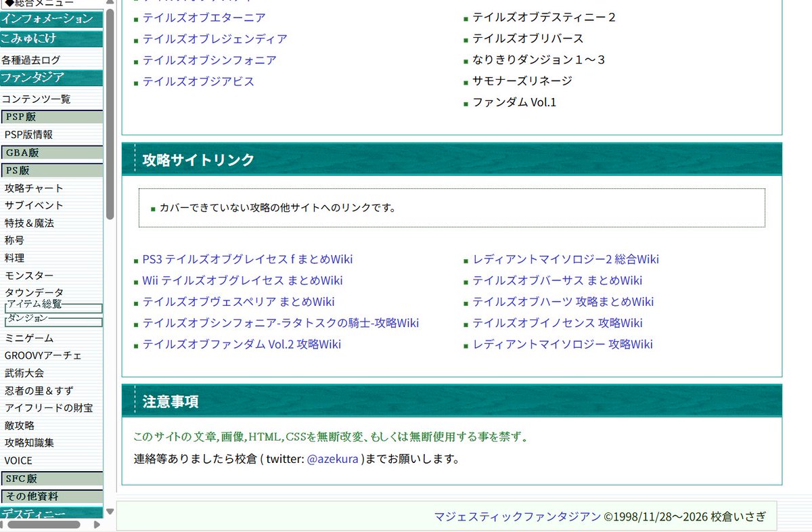Open テイルズオブエターニア link
Screen dimensions: 812x532
[204, 18]
